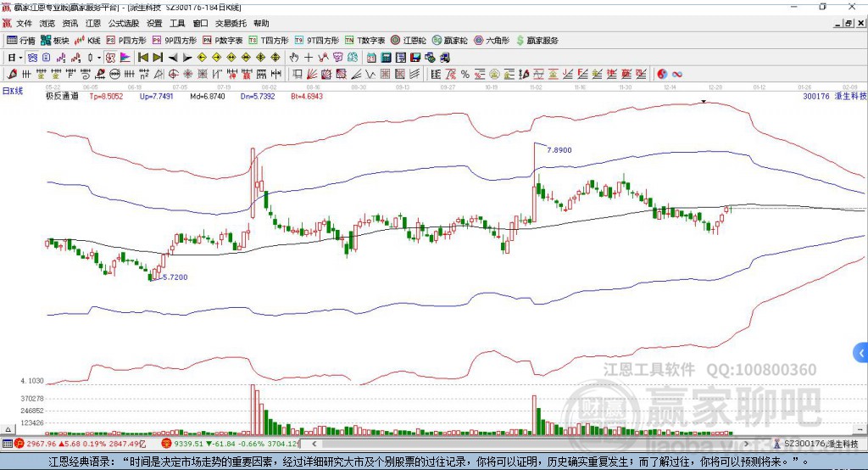Select the crosshair plus cursor tool
Viewport: 868px width, 470px height.
[309, 58]
